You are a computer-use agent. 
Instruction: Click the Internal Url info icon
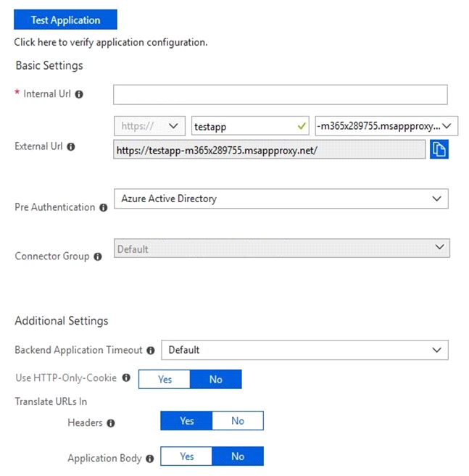[79, 94]
